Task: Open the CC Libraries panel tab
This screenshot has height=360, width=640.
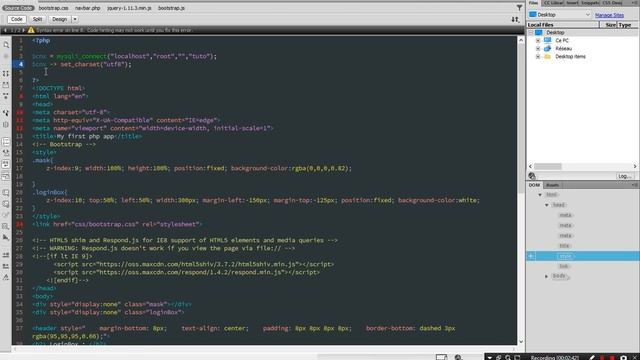Action: [x=553, y=3]
